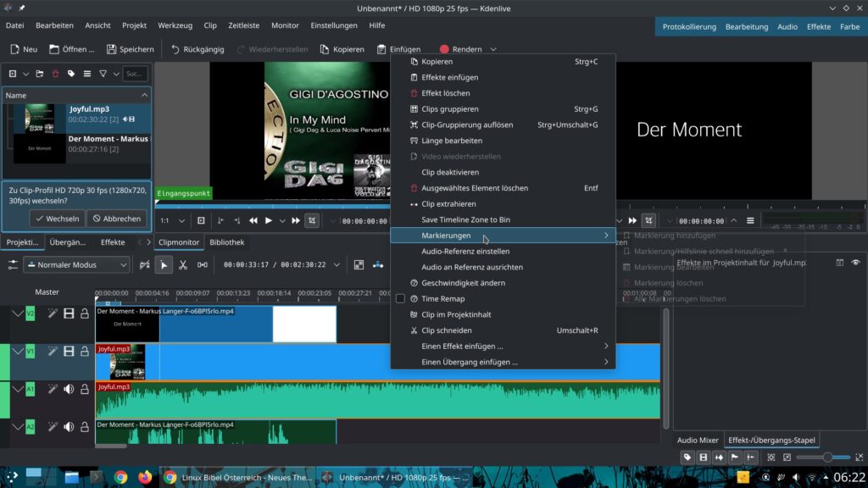
Task: Collapse the A1 track chevron
Action: [18, 390]
